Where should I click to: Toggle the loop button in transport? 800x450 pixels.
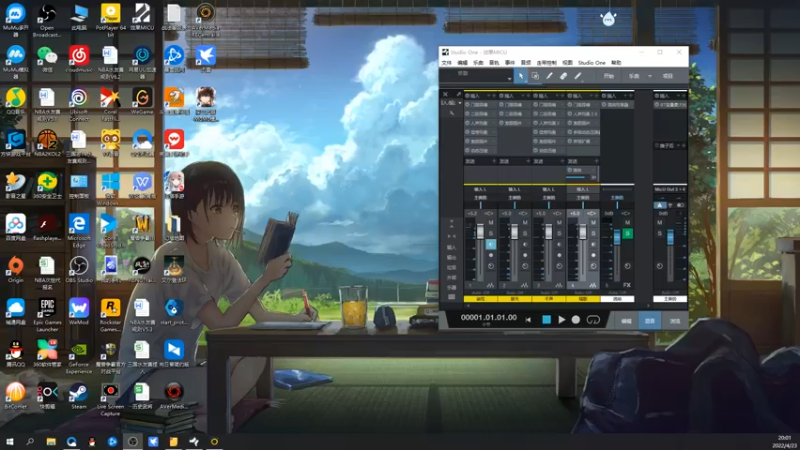[593, 320]
